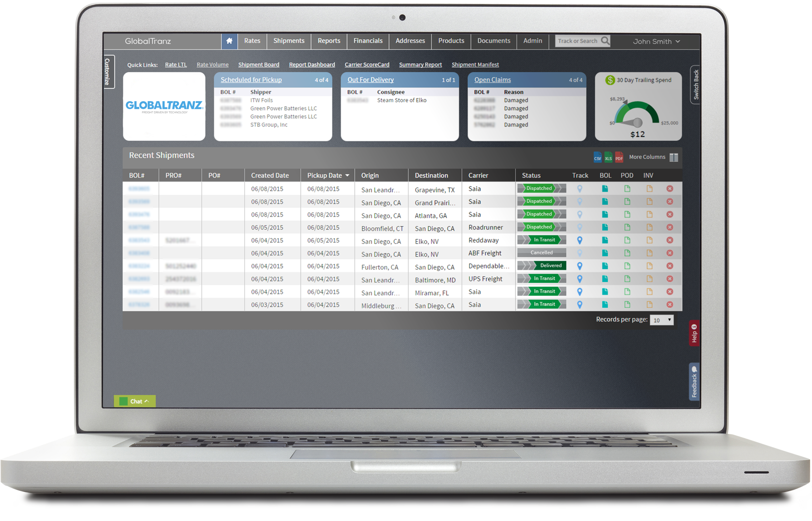Screen dimensions: 812x521
Task: Open invoice icon for Middleburg row
Action: (x=649, y=305)
